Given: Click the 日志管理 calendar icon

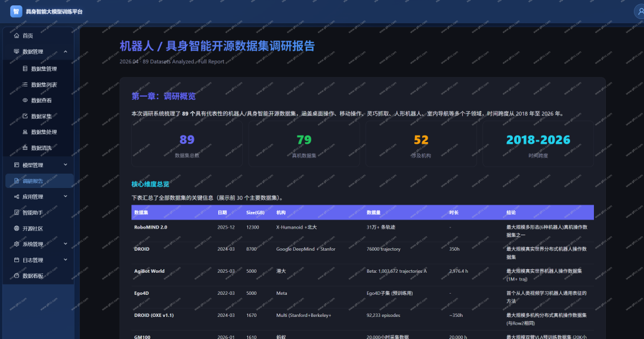Looking at the screenshot, I should tap(17, 260).
